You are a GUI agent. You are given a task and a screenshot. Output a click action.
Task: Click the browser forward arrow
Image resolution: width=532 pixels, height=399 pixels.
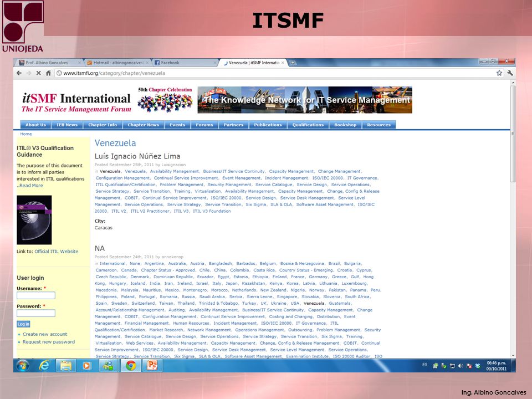tap(29, 73)
